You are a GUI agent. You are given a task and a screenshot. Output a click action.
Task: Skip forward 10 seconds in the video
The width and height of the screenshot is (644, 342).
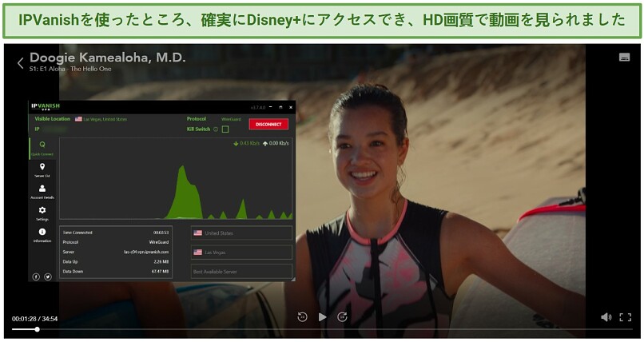coord(342,317)
